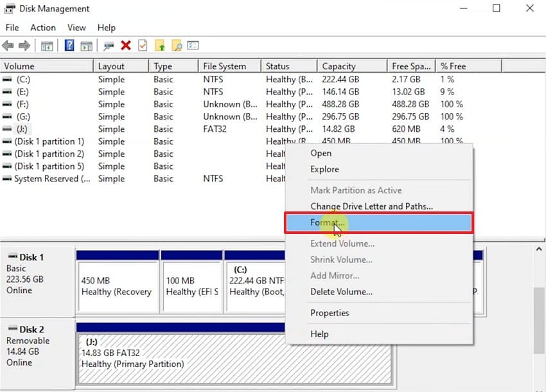Screen dimensions: 546x392
Task: Click the red X Delete Volume icon
Action: point(125,46)
